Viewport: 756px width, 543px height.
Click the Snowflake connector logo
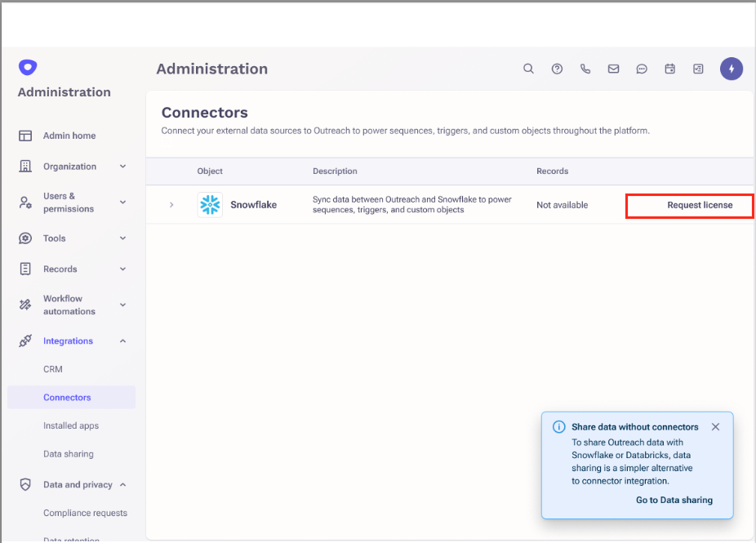point(210,205)
